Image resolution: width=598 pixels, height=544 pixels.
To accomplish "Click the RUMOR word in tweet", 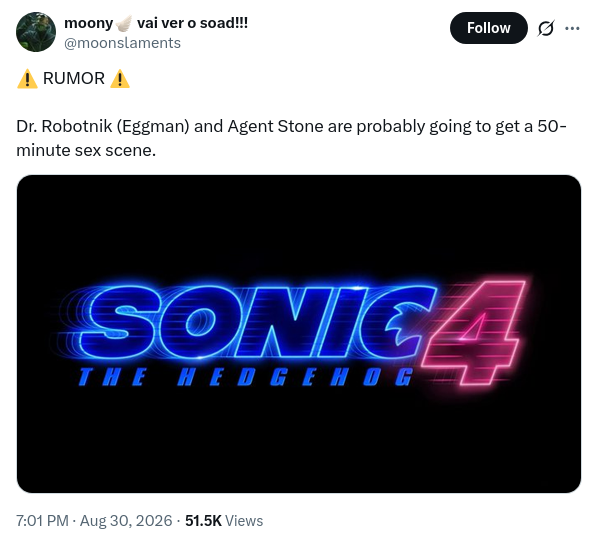I will (74, 79).
